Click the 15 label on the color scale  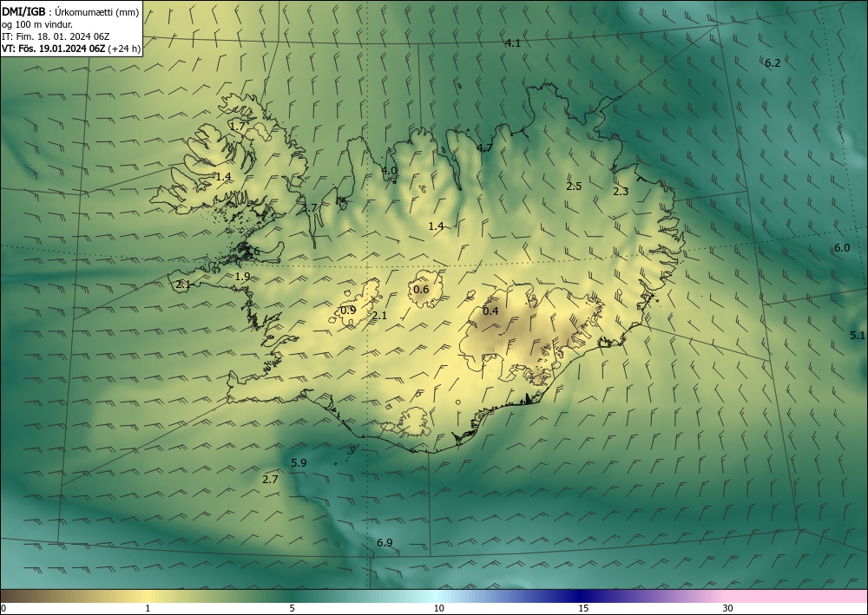click(x=583, y=608)
